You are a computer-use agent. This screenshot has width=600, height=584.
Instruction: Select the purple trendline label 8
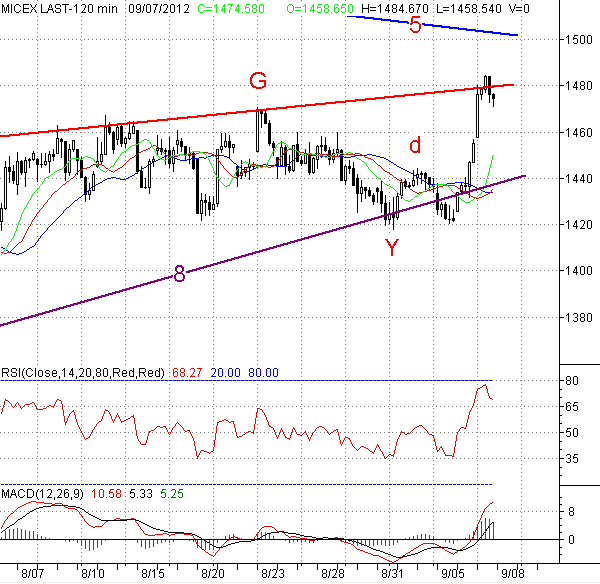(179, 274)
